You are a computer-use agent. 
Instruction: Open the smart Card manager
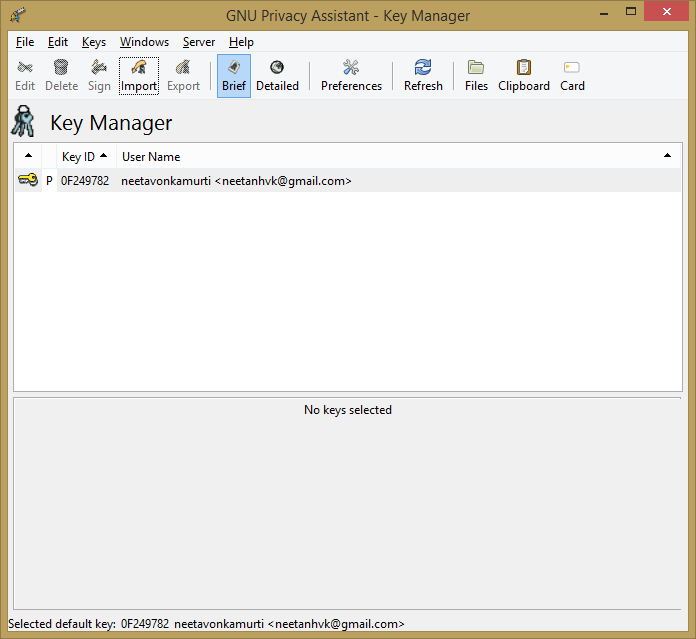pyautogui.click(x=572, y=69)
